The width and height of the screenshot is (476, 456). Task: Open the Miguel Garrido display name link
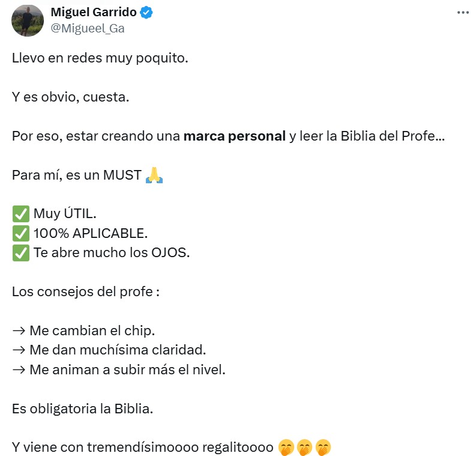[x=93, y=12]
